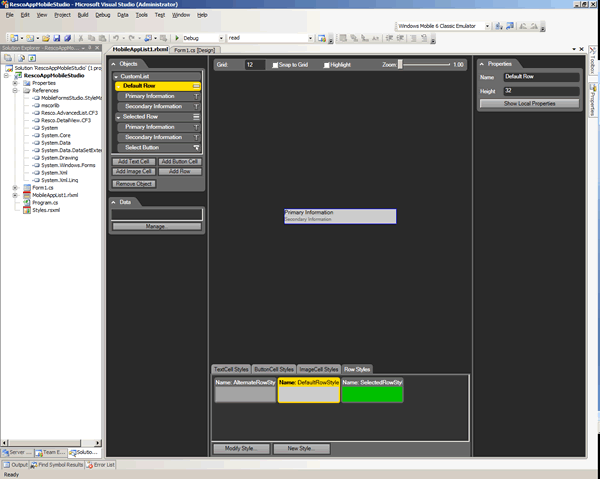Collapse the Selected Row node
Image resolution: width=600 pixels, height=479 pixels.
coord(119,117)
